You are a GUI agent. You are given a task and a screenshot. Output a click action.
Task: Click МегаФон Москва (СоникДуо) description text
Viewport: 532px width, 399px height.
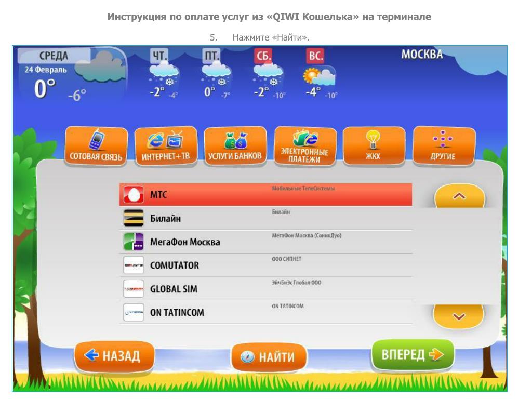coord(307,235)
